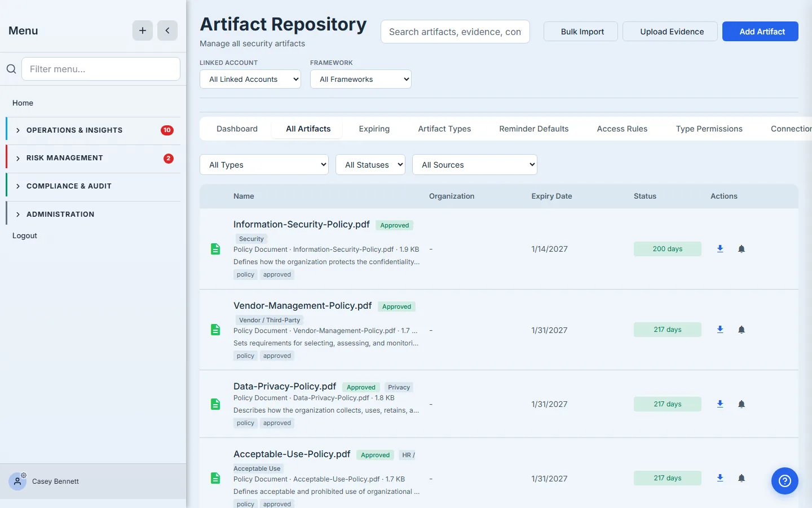812x508 pixels.
Task: Focus the Search artifacts input field
Action: (x=455, y=32)
